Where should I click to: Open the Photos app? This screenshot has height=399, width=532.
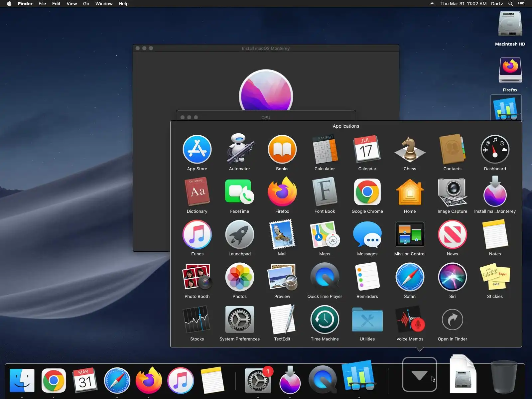[239, 277]
